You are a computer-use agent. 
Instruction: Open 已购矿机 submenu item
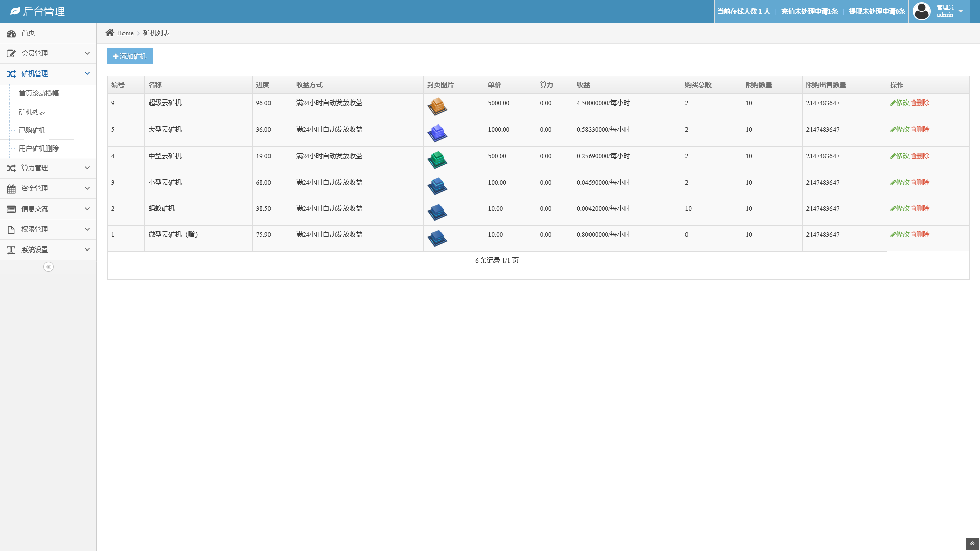click(32, 130)
